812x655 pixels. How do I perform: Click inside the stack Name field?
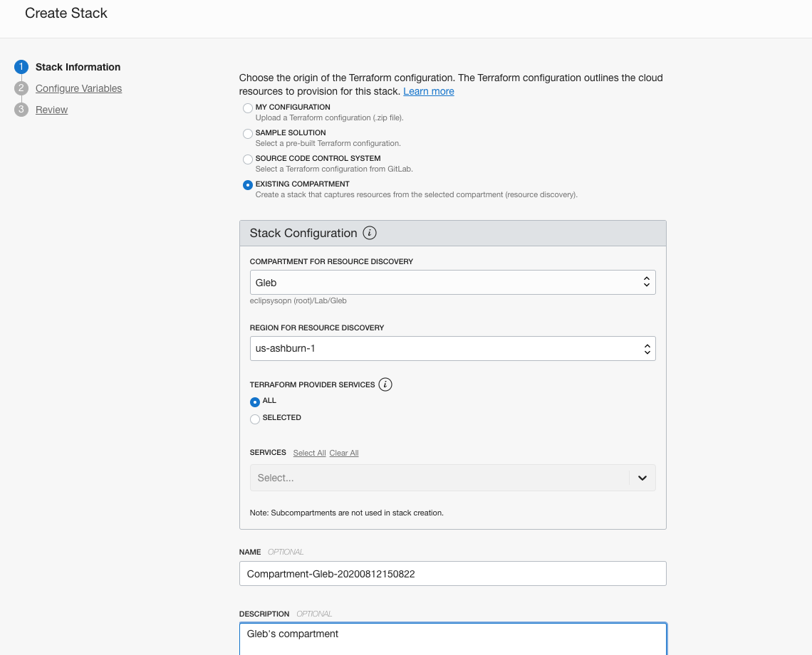point(452,573)
